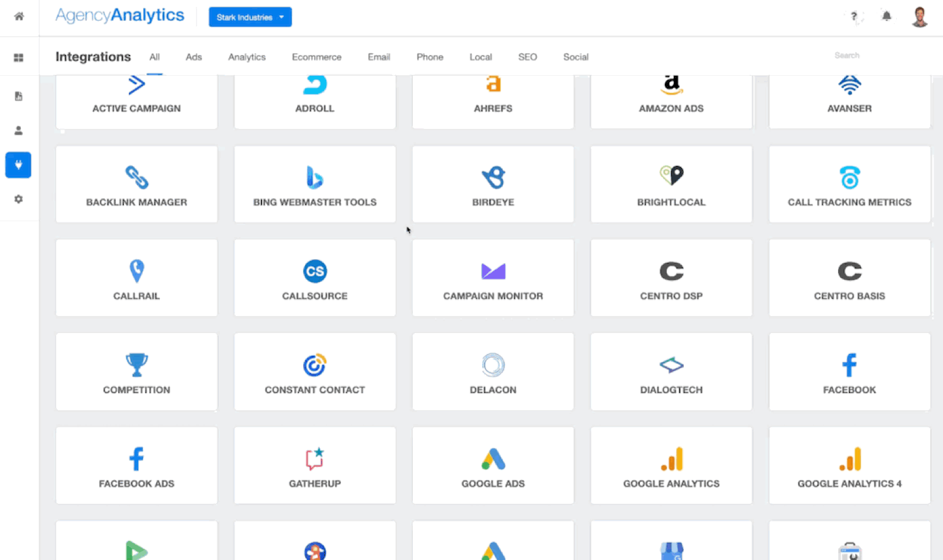Viewport: 943px width, 560px height.
Task: Click the GatherUp speech bubble icon
Action: [x=315, y=459]
